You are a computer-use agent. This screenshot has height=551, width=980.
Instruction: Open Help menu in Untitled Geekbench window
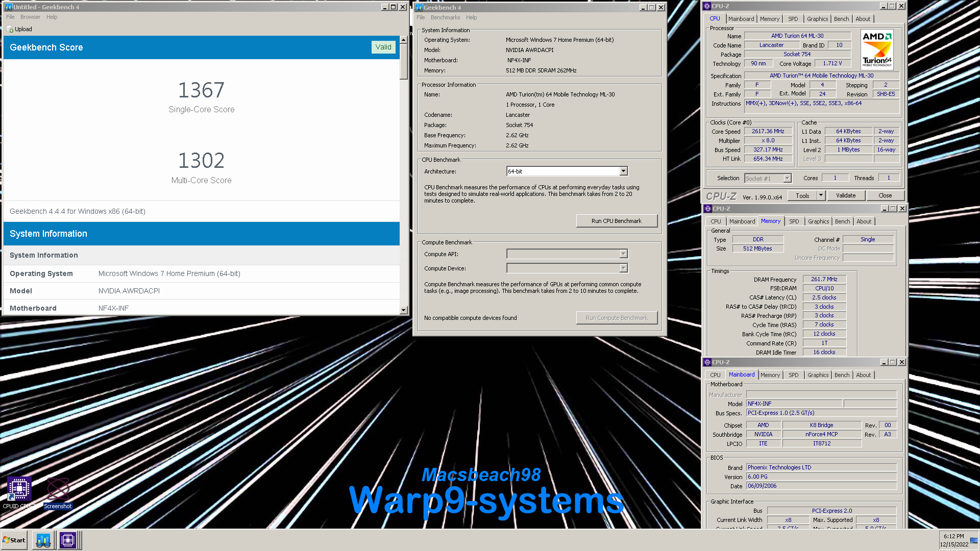coord(52,17)
